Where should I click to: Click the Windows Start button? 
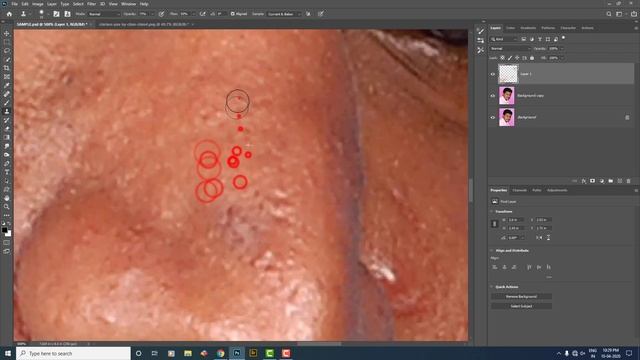(8, 353)
